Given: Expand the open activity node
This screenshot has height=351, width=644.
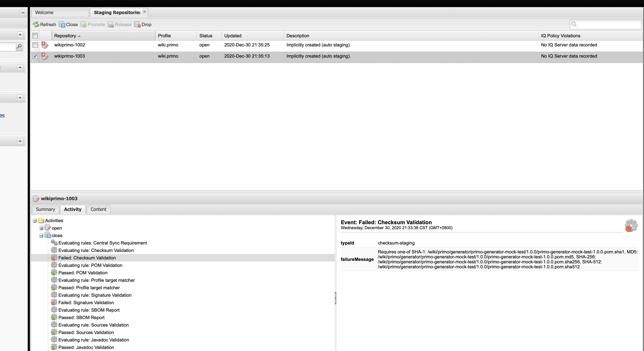Looking at the screenshot, I should click(41, 228).
